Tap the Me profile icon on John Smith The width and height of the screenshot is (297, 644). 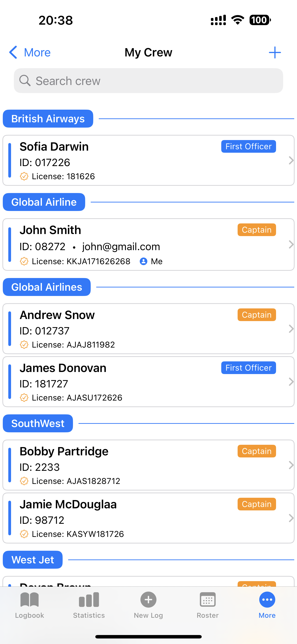(143, 261)
